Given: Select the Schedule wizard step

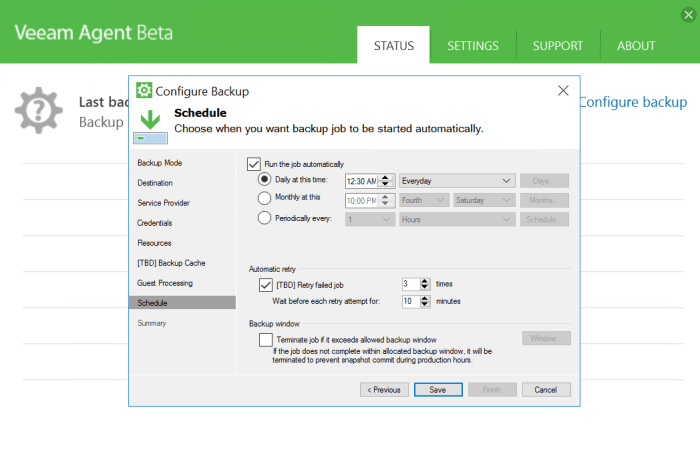Looking at the screenshot, I should coord(182,303).
